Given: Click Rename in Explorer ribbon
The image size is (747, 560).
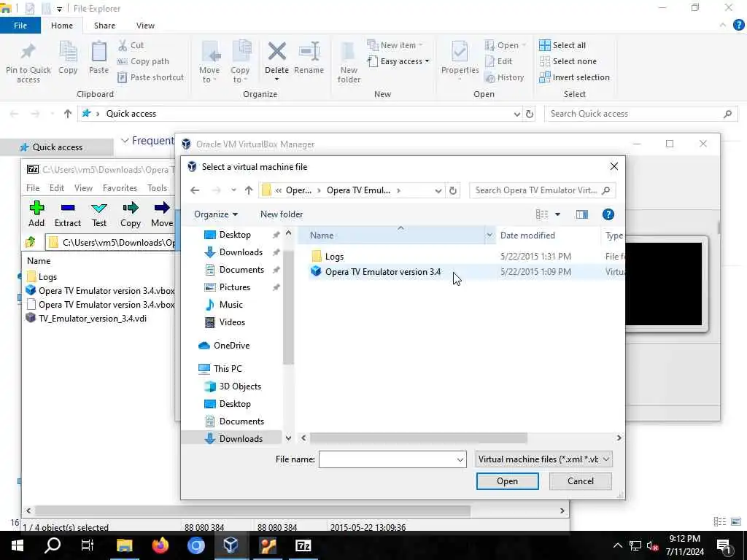Looking at the screenshot, I should 309,58.
